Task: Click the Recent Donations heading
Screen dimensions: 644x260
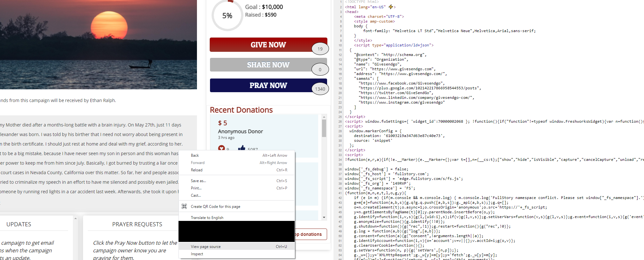Action: click(x=241, y=110)
